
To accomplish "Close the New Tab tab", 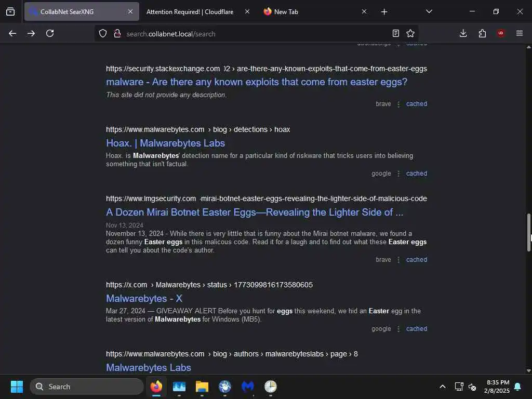I will pos(364,11).
